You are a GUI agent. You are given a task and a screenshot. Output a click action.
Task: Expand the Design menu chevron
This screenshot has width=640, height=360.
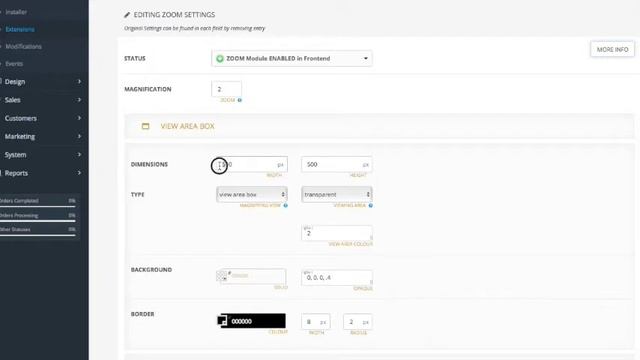point(79,82)
